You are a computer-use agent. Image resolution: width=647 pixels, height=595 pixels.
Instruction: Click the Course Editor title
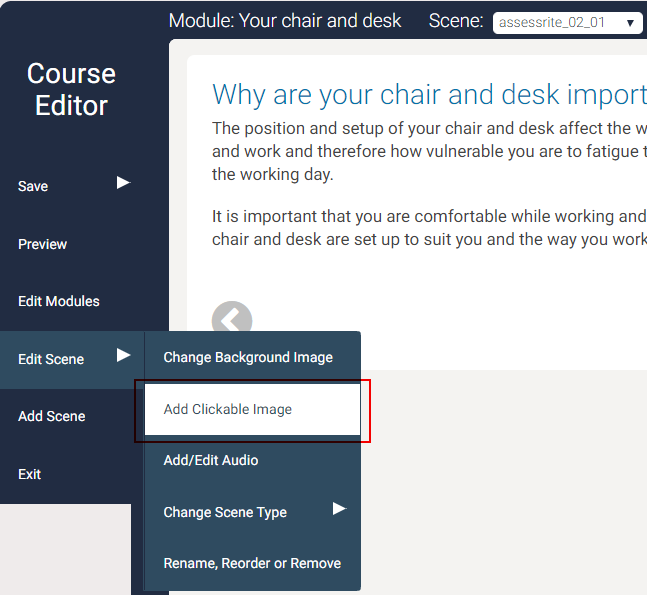point(71,89)
